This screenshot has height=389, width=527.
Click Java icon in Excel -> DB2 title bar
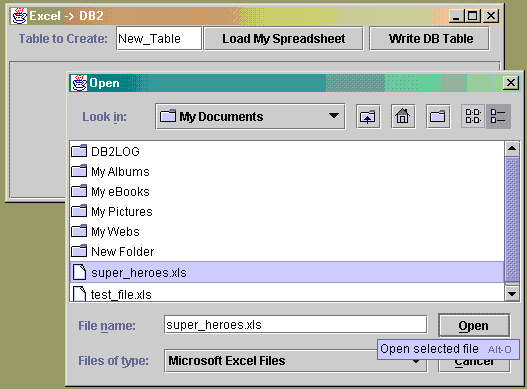[x=19, y=16]
